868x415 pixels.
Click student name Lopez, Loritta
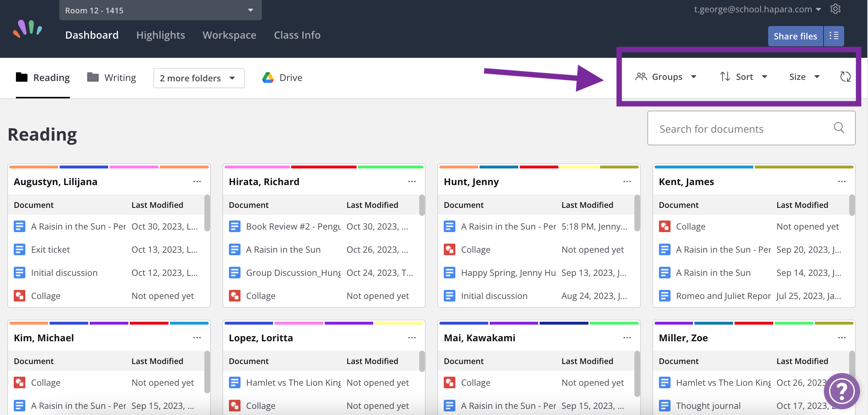(x=261, y=338)
